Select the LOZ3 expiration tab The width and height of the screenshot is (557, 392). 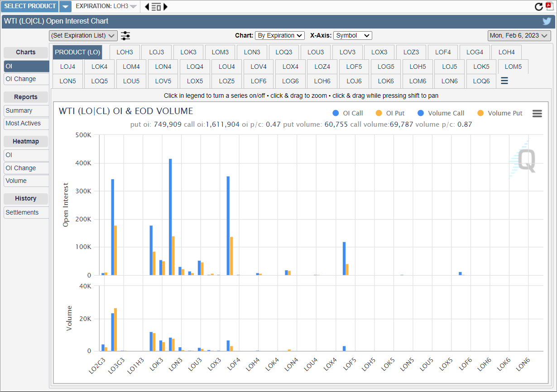(411, 53)
